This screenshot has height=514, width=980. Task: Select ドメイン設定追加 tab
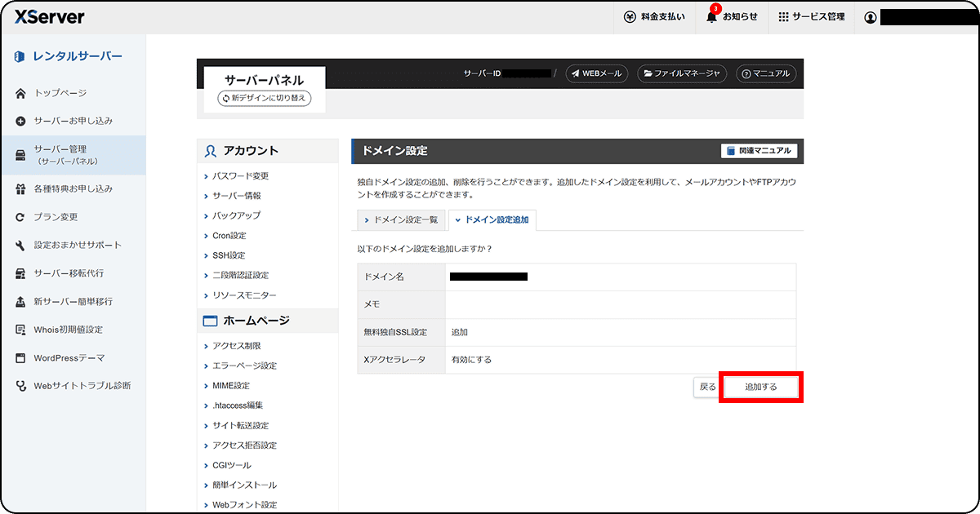492,220
